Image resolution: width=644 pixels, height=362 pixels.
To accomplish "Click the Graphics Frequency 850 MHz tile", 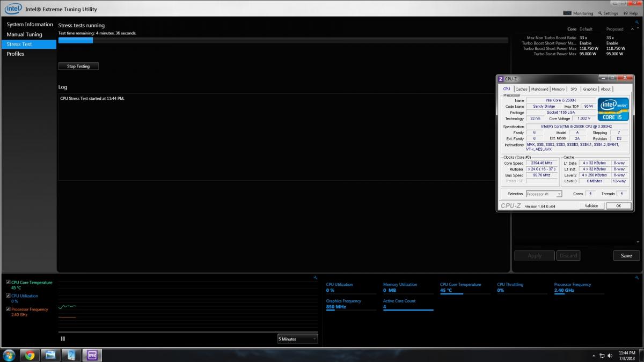I will [x=351, y=305].
